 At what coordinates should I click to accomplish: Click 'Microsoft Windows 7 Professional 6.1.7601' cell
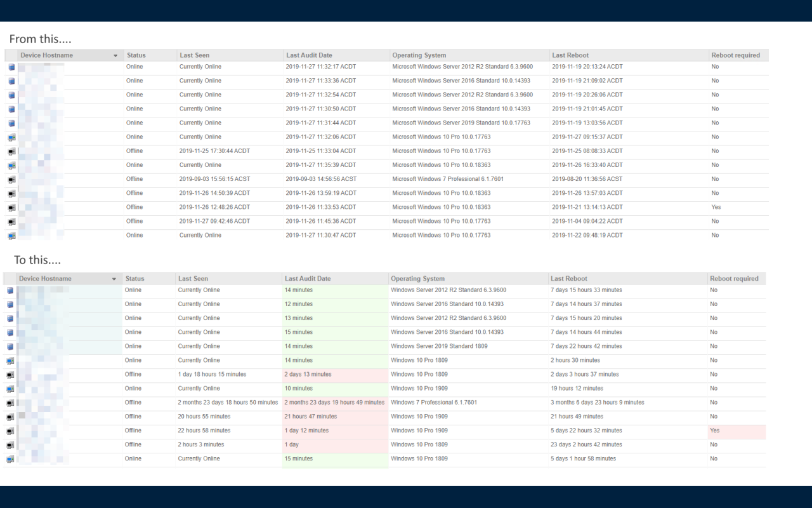(448, 179)
